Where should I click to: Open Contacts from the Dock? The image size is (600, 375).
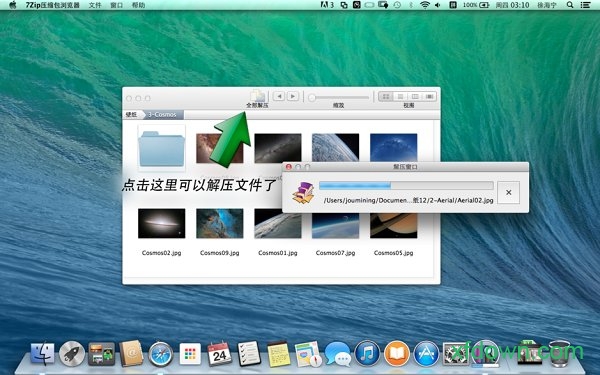click(131, 354)
